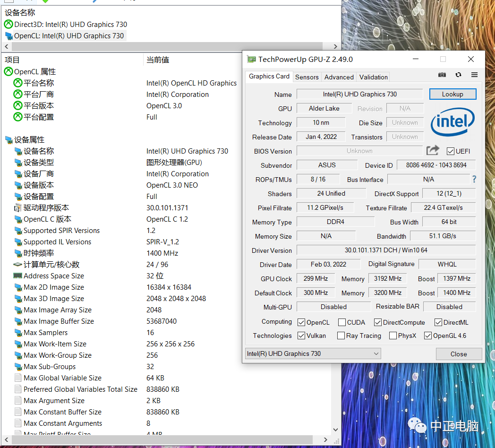Click the page icon beside Max Global Variable Size
Image resolution: width=495 pixels, height=448 pixels.
(x=18, y=378)
